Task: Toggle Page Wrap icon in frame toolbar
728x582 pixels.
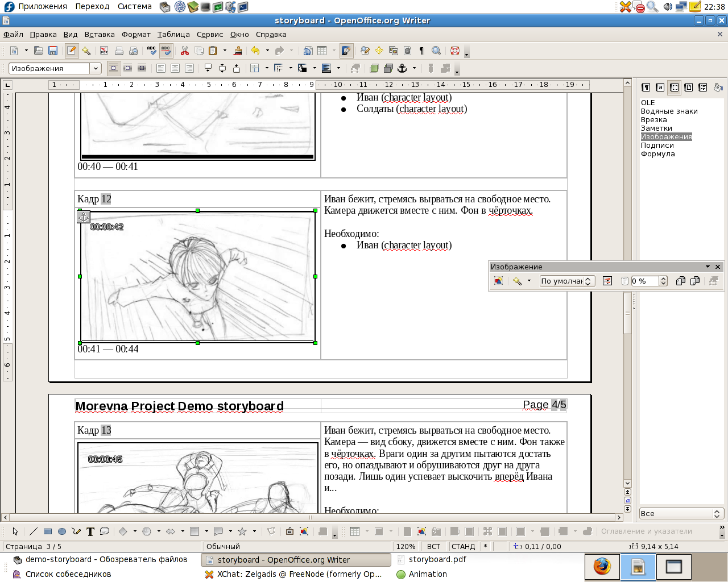Action: (128, 68)
